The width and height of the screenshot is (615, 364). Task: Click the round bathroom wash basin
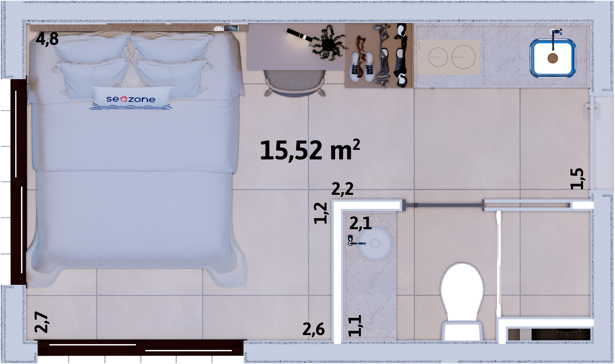375,243
